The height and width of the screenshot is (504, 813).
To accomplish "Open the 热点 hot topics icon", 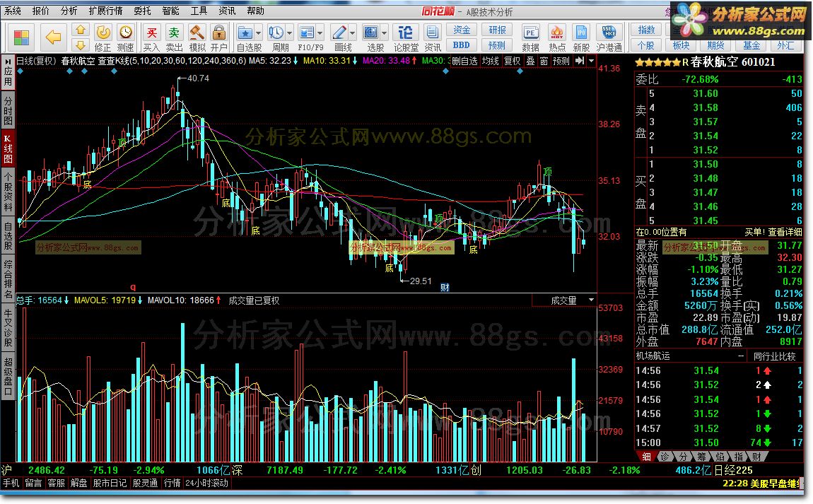I will pyautogui.click(x=557, y=38).
